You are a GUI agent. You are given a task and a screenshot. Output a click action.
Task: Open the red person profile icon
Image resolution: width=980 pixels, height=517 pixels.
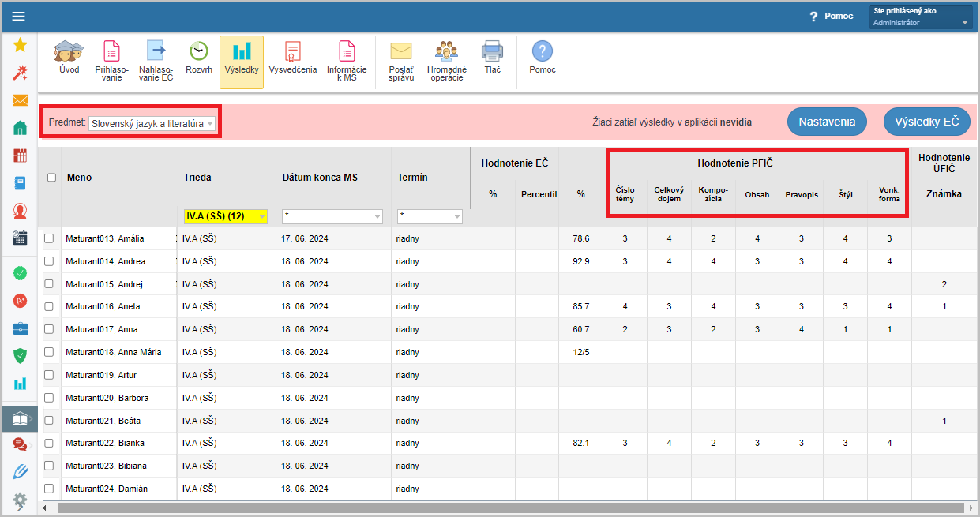21,211
